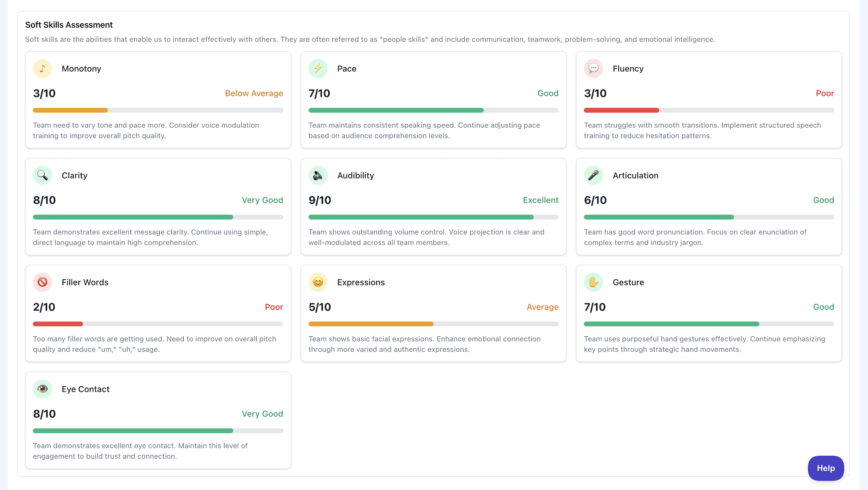Viewport: 868px width, 490px height.
Task: Click the Filler Words 2/10 score
Action: (44, 307)
